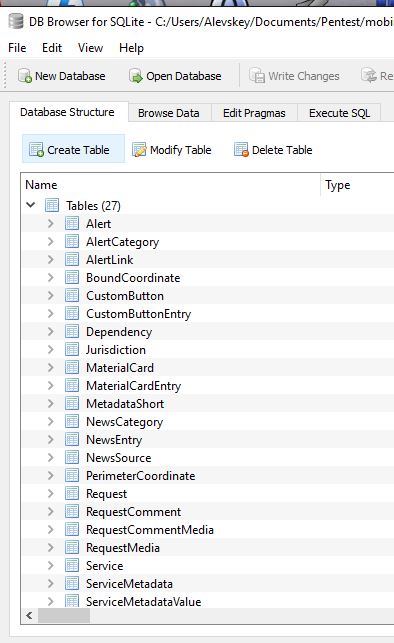Click the Open Database toolbar icon
This screenshot has width=394, height=643.
click(136, 76)
